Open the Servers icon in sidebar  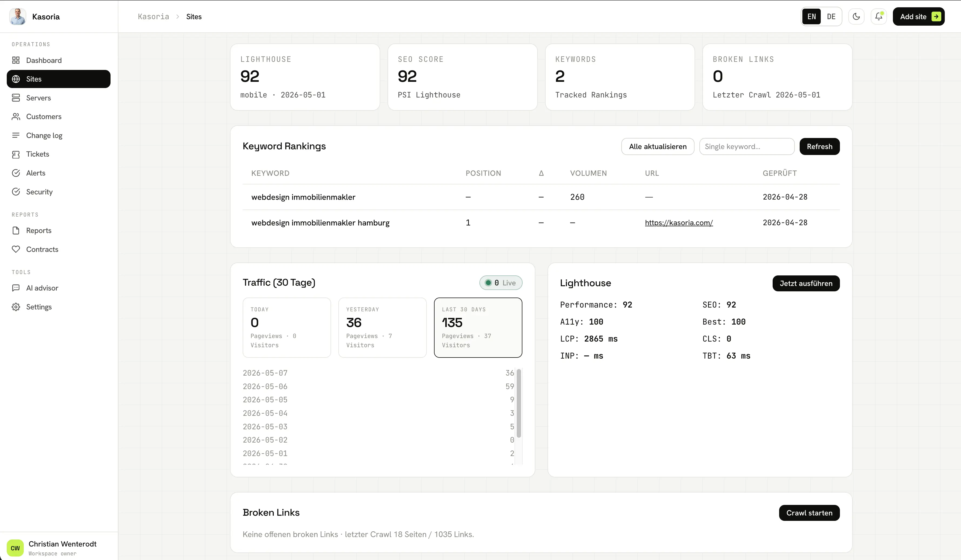(16, 98)
